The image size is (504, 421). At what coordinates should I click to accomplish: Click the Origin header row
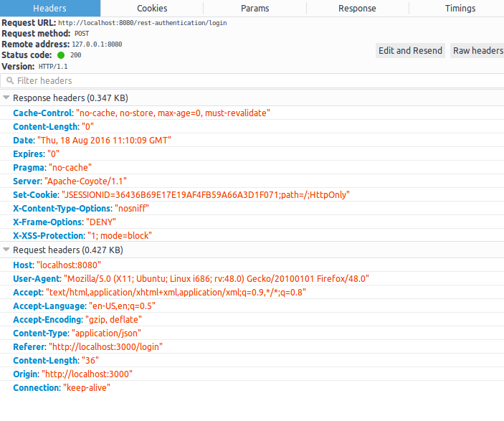tap(252, 374)
